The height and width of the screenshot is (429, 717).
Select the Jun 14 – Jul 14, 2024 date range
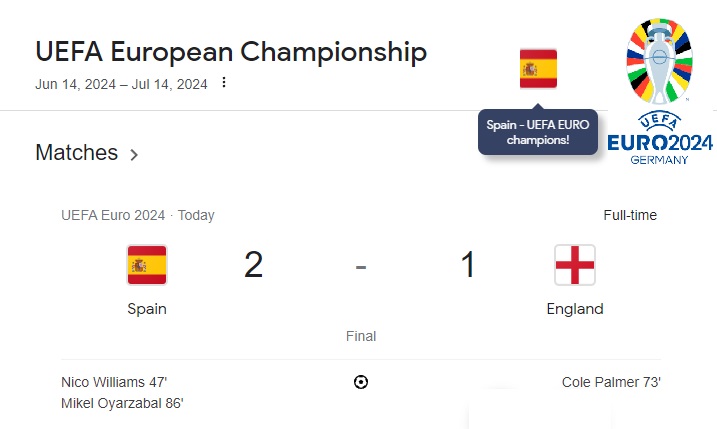point(121,84)
